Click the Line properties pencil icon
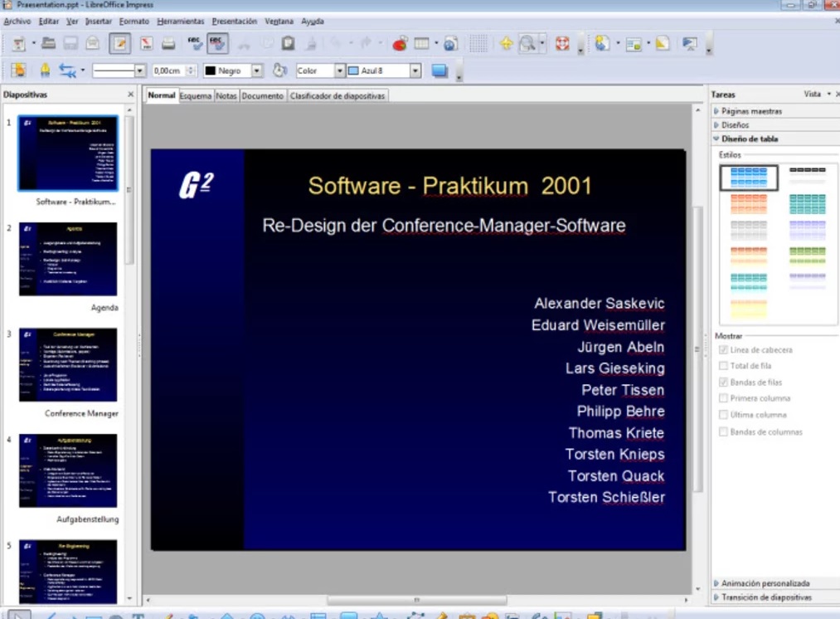This screenshot has height=619, width=840. pos(45,71)
